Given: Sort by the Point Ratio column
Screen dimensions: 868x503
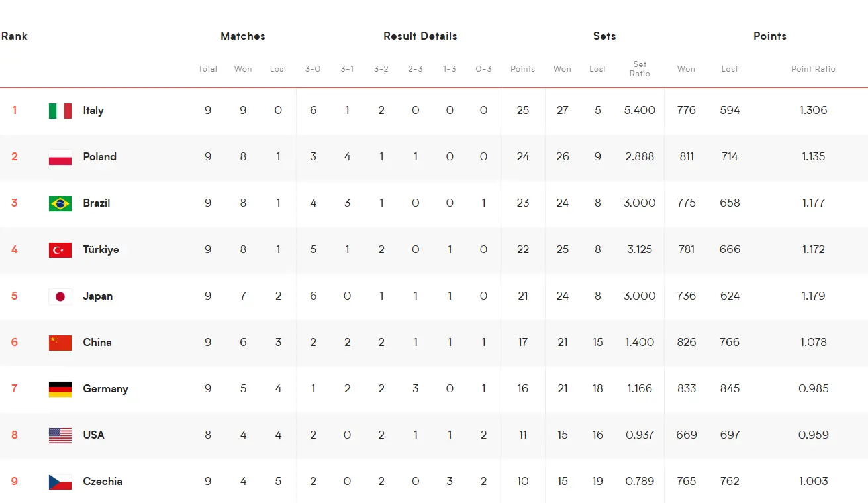Looking at the screenshot, I should [x=813, y=69].
